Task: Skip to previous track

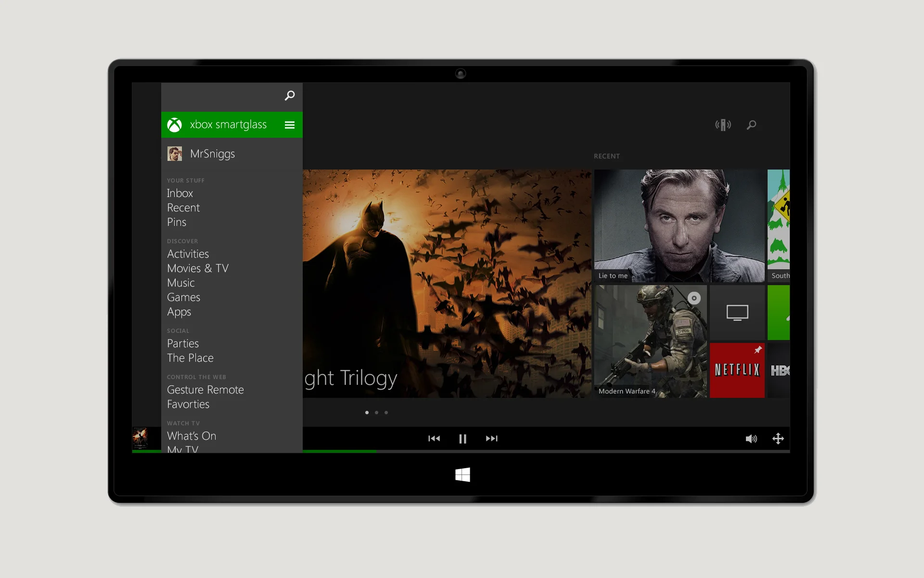Action: point(434,438)
